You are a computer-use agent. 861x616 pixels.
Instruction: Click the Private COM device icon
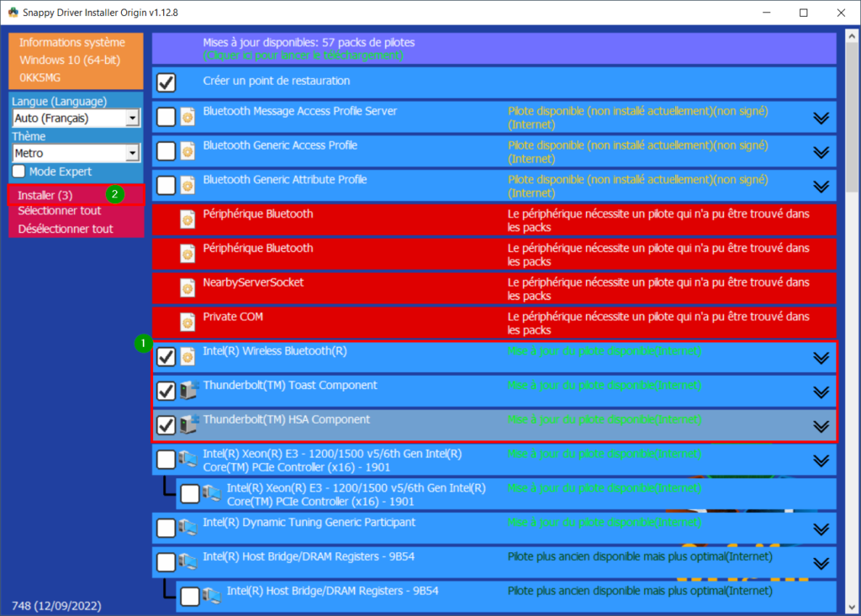pyautogui.click(x=188, y=322)
